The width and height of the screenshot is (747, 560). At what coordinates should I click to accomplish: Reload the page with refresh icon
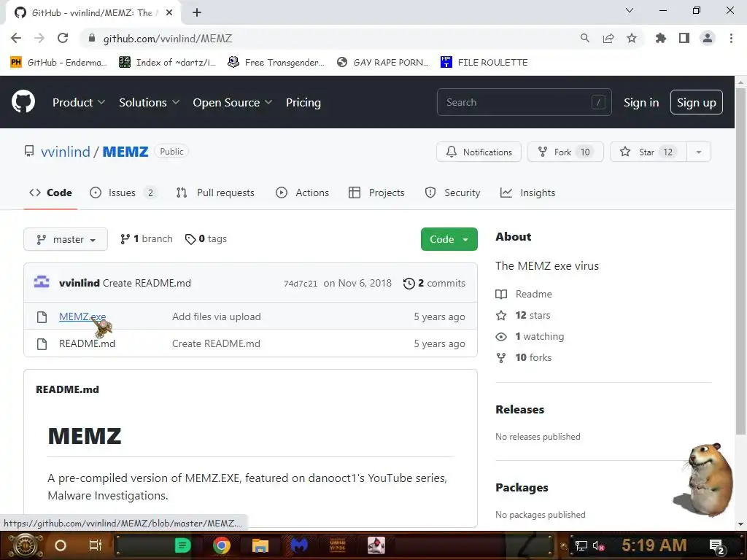pos(63,38)
